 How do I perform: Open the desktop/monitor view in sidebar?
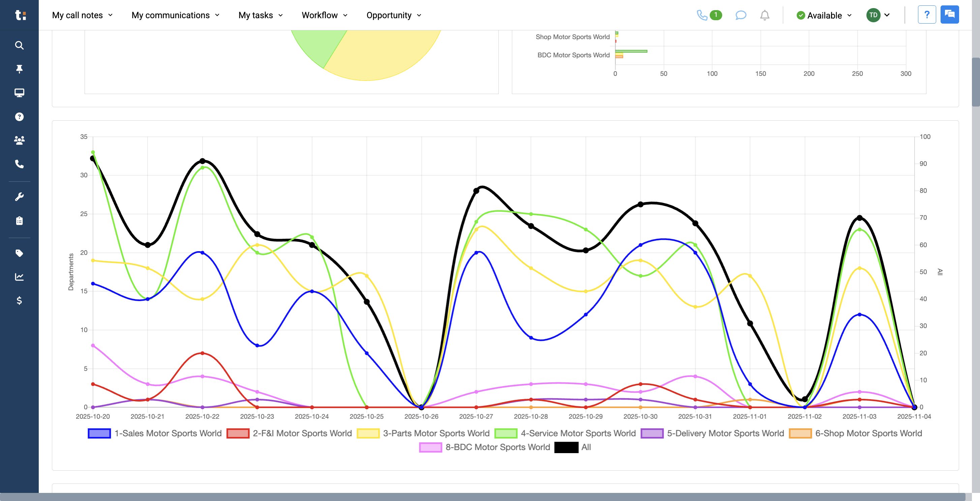(x=19, y=92)
